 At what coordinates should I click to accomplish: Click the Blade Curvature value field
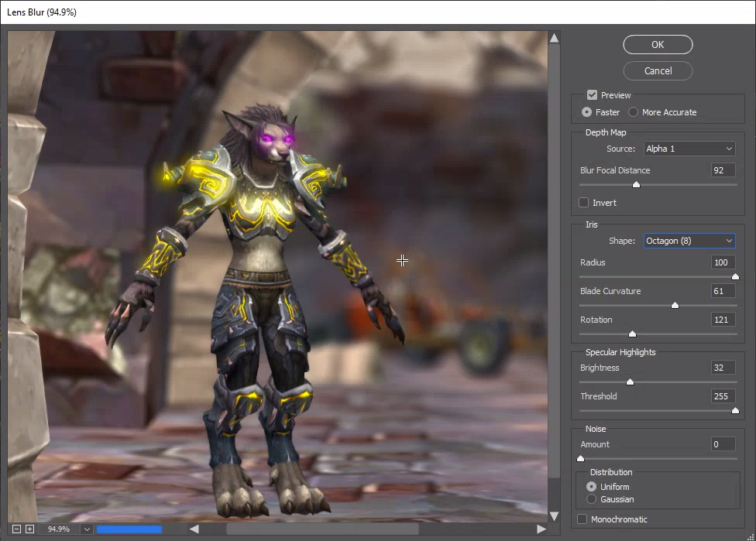click(723, 291)
